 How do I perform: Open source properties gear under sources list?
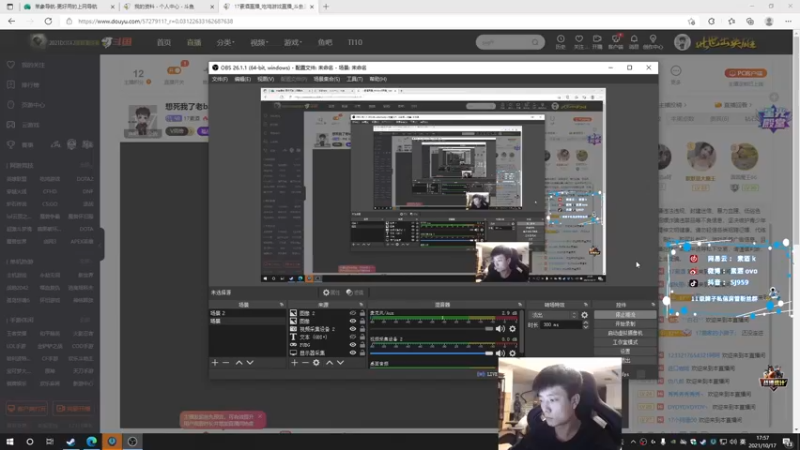[x=316, y=362]
